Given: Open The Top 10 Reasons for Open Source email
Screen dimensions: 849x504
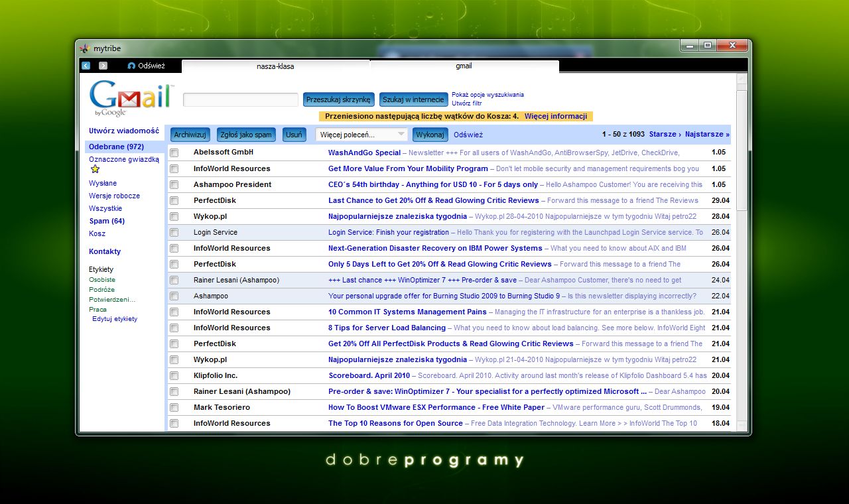Looking at the screenshot, I should tap(395, 423).
